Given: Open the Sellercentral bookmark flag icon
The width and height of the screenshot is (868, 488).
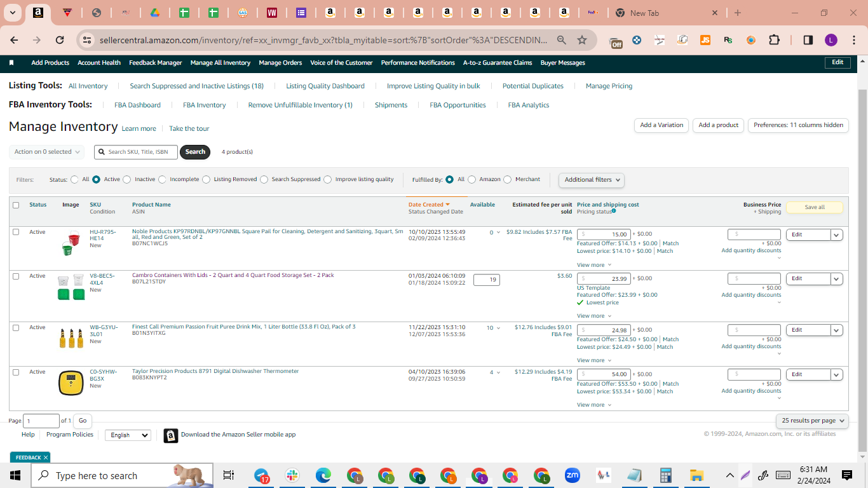Looking at the screenshot, I should [11, 63].
